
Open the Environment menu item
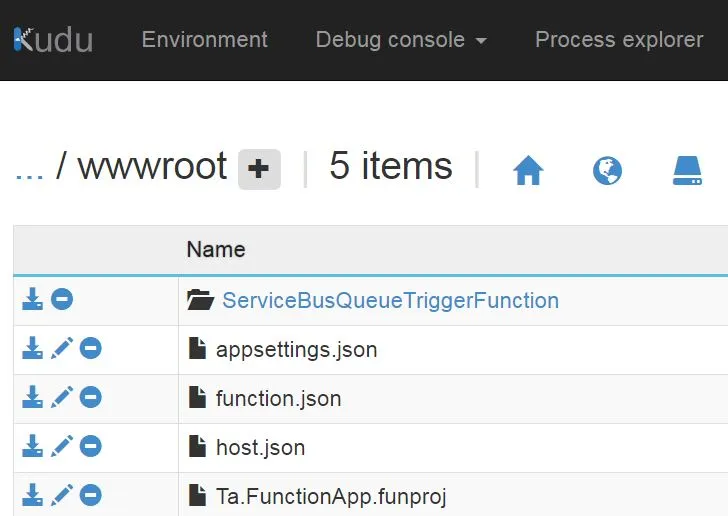click(205, 40)
